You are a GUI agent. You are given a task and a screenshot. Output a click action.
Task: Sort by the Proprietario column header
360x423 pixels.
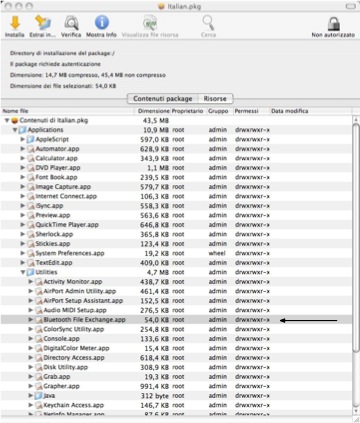pos(188,111)
